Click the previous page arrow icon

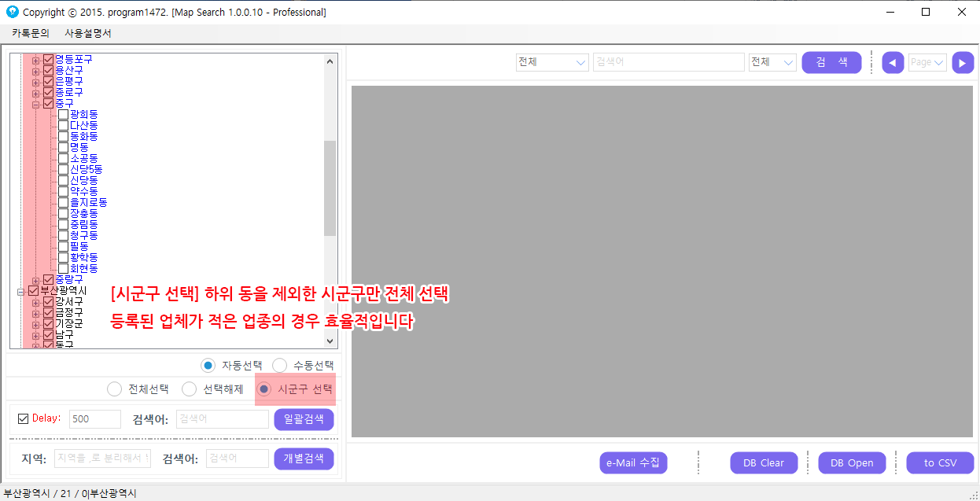(x=893, y=63)
